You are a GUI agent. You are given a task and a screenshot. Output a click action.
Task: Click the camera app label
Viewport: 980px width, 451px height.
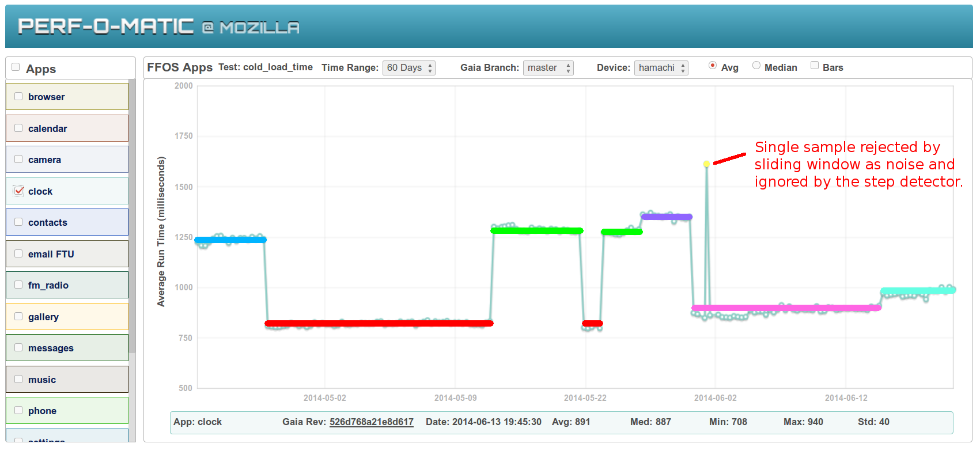click(44, 160)
